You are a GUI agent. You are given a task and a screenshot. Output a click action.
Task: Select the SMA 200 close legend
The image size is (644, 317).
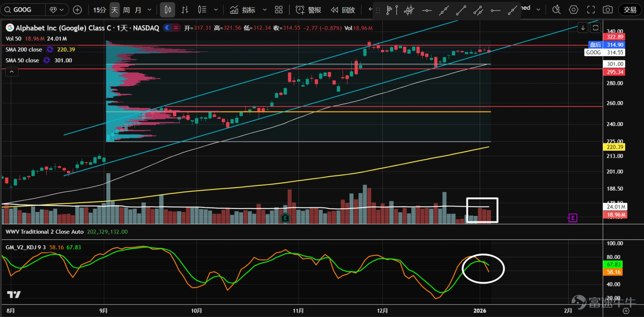[x=24, y=50]
